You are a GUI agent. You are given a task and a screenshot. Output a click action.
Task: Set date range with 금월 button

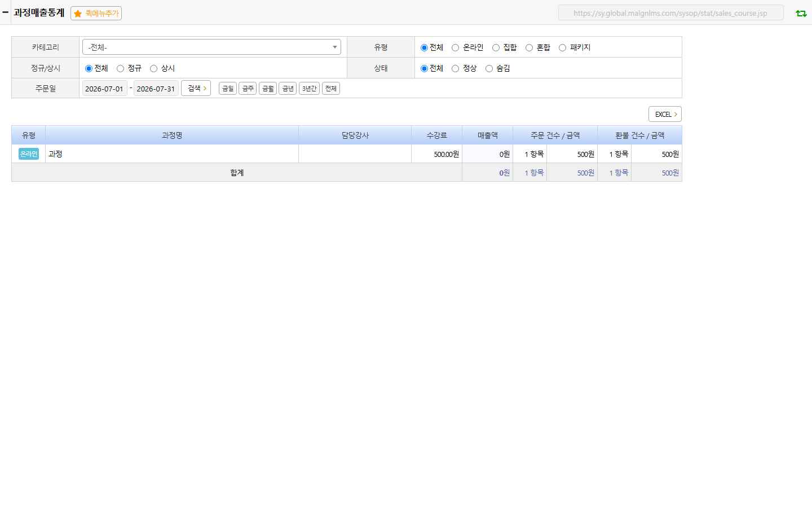coord(268,89)
